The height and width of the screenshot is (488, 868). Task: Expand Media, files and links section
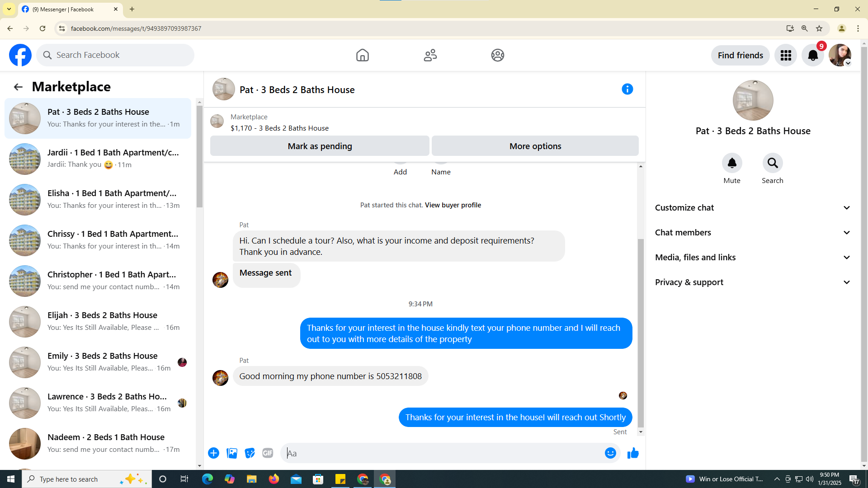753,258
